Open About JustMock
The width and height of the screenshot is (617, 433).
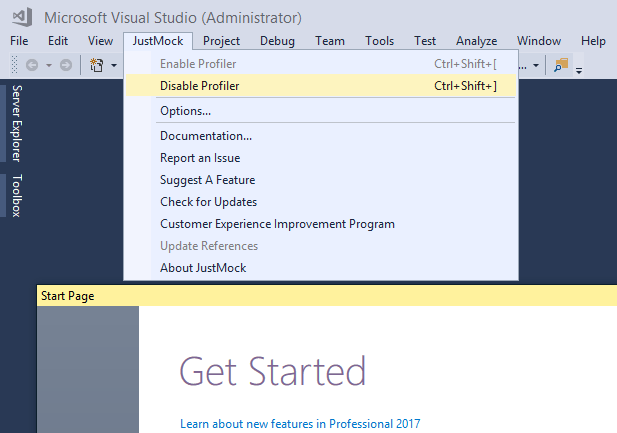(x=321, y=268)
